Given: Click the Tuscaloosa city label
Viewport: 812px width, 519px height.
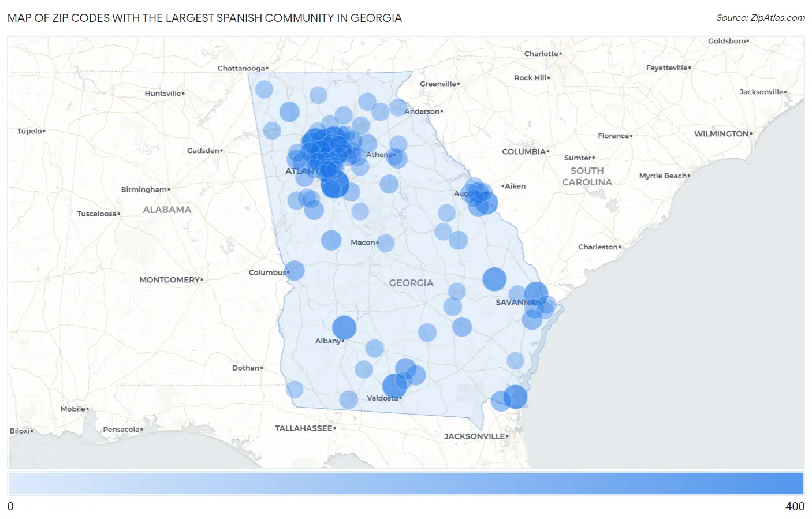Looking at the screenshot, I should pyautogui.click(x=98, y=214).
